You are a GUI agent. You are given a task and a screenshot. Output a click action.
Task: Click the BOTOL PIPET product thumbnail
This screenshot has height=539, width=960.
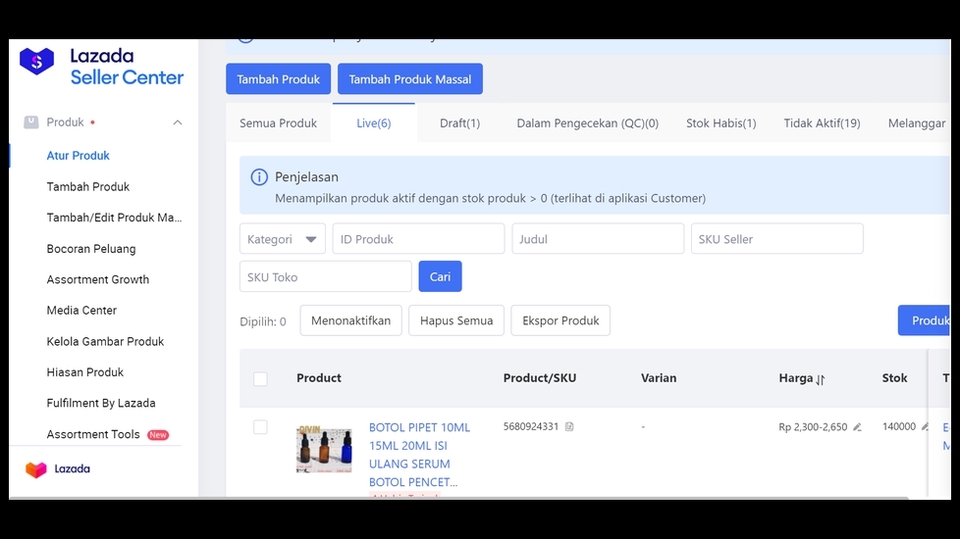[324, 450]
